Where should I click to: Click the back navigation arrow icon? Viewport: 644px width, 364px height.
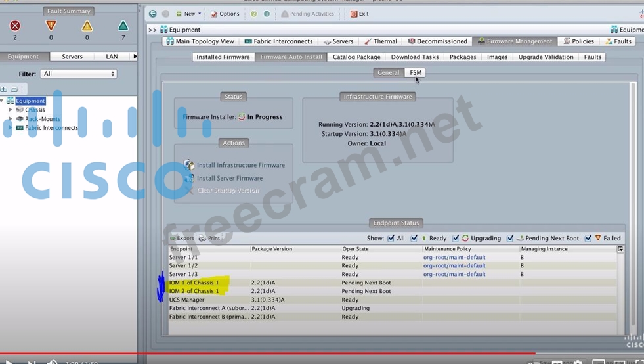[x=152, y=14]
